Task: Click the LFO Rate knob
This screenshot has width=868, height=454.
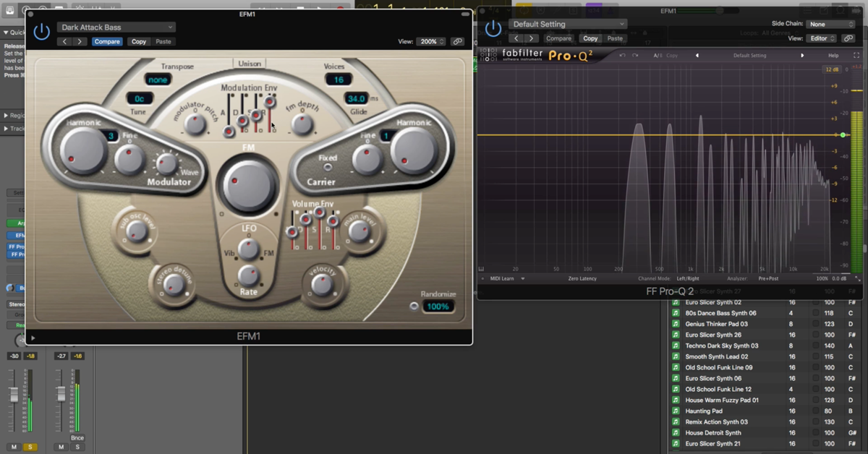Action: pos(248,275)
